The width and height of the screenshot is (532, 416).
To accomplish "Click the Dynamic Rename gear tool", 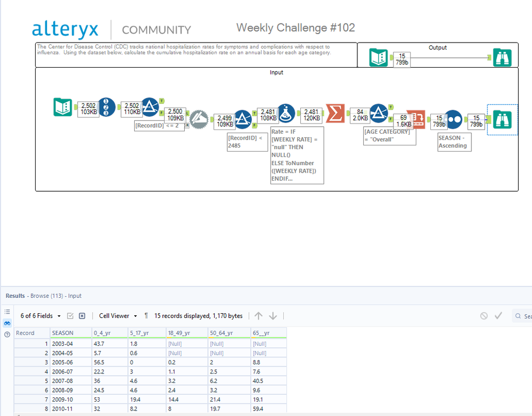I will point(199,119).
